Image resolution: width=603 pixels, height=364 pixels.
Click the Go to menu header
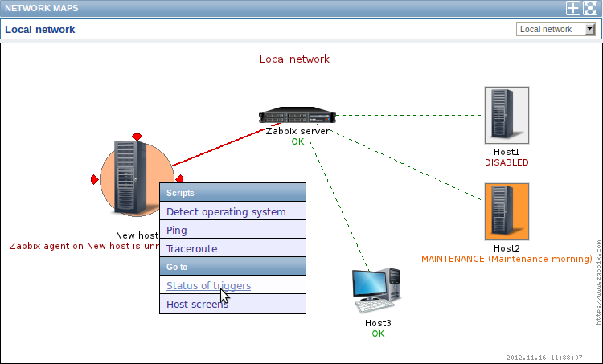232,267
